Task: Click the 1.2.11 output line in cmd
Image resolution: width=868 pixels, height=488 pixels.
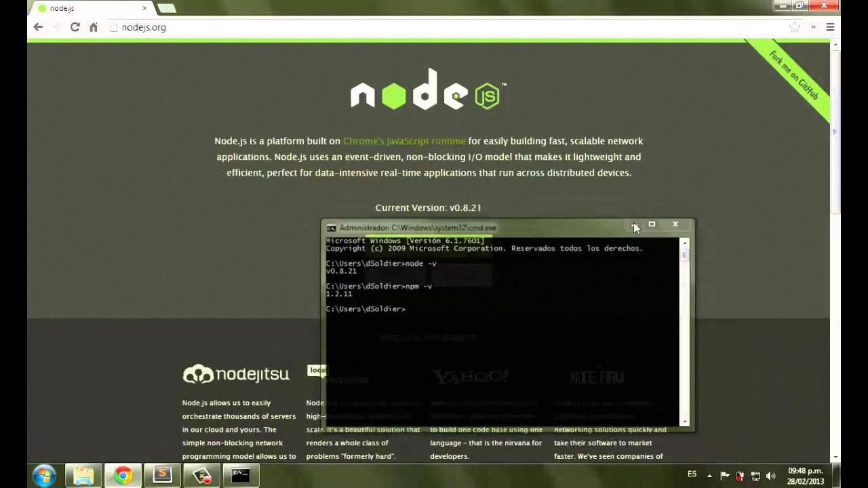Action: (x=339, y=294)
